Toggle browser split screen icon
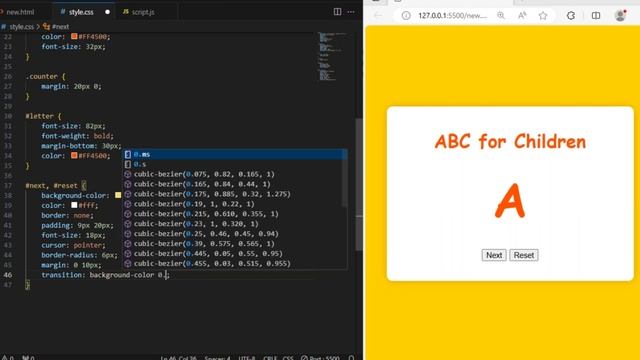 point(596,16)
